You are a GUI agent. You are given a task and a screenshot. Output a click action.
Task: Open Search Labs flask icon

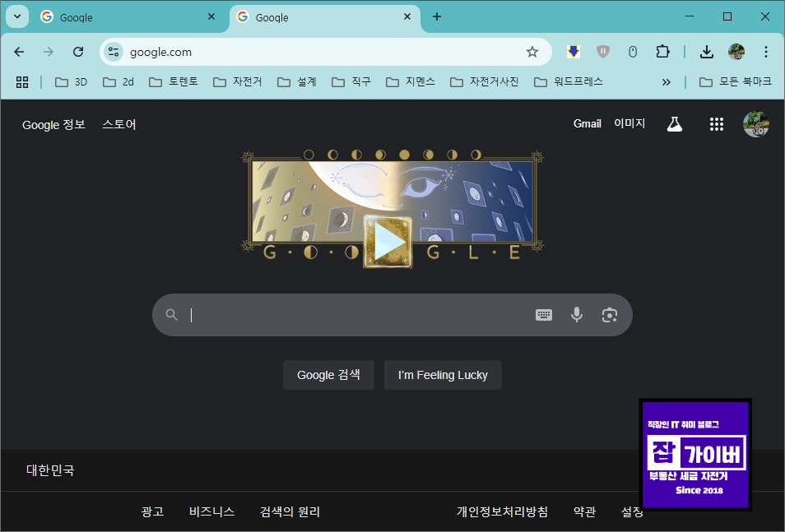point(675,124)
